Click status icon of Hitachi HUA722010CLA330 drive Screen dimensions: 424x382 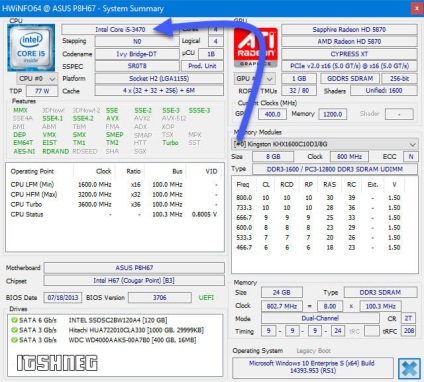pos(14,330)
